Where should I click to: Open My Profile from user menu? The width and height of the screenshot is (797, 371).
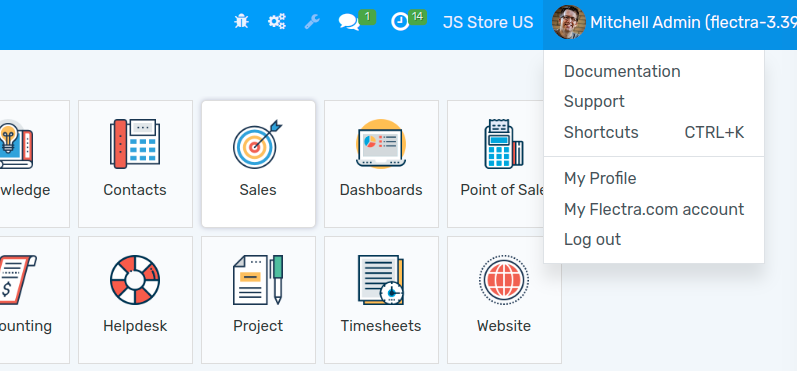pos(600,178)
